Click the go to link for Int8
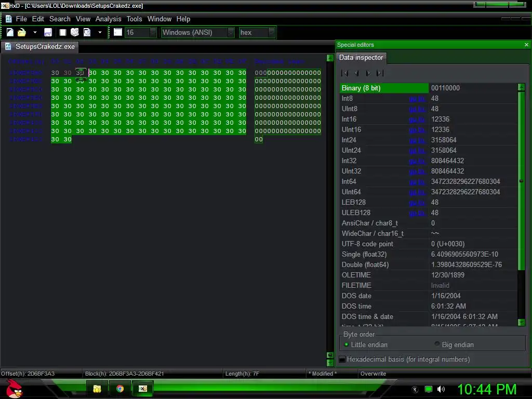The height and width of the screenshot is (399, 532). click(x=417, y=99)
